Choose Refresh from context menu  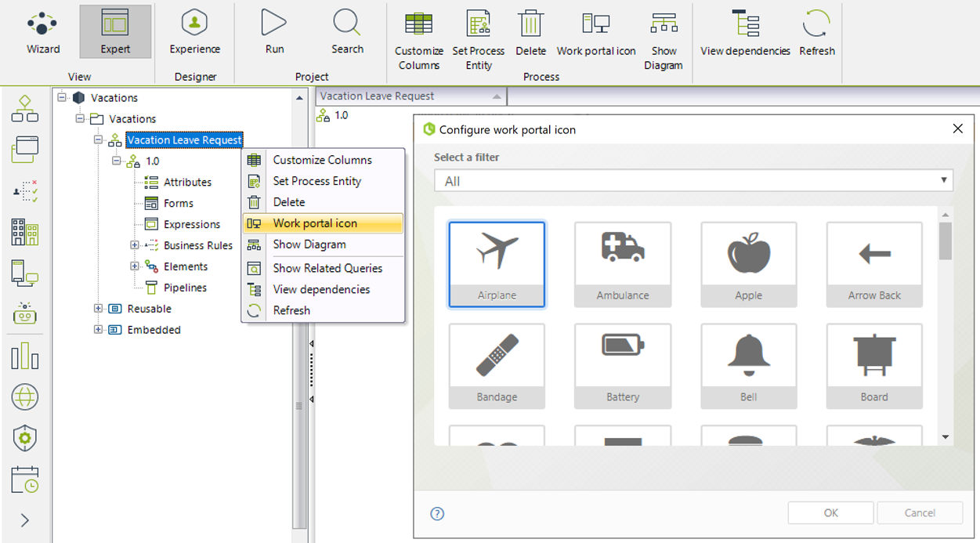323,310
